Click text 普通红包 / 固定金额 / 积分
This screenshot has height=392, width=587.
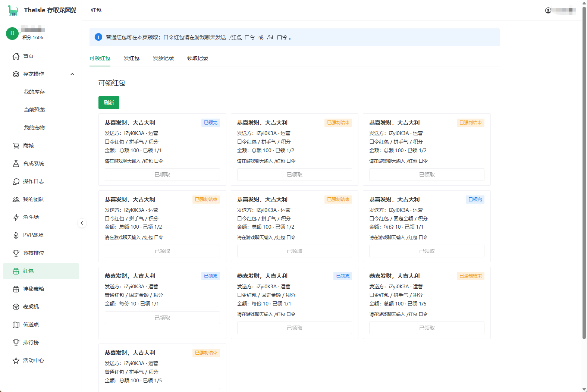(x=134, y=295)
